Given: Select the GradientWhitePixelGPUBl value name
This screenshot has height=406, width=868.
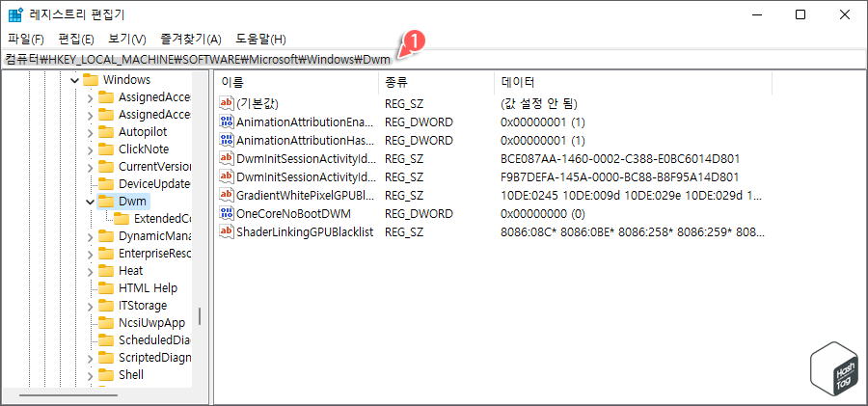Looking at the screenshot, I should [x=306, y=196].
